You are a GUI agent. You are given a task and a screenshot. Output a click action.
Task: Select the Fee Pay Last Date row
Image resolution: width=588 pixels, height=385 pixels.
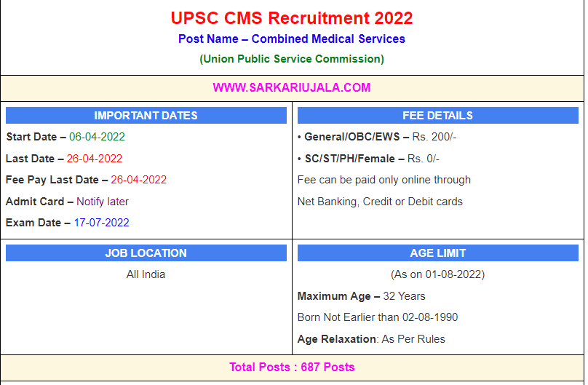point(86,180)
